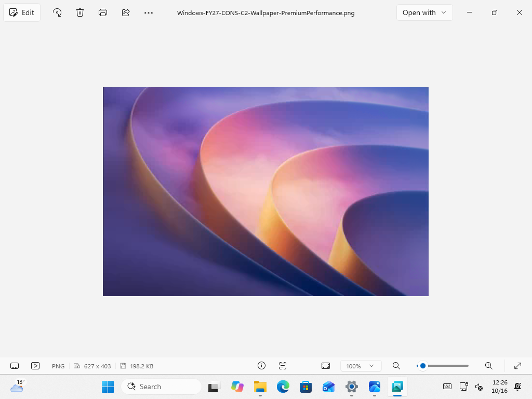Click the network display tray icon
Viewport: 532px width, 399px height.
click(463, 387)
